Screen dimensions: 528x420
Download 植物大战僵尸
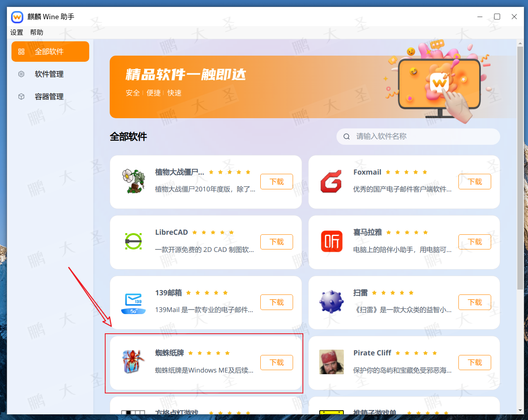pyautogui.click(x=277, y=182)
